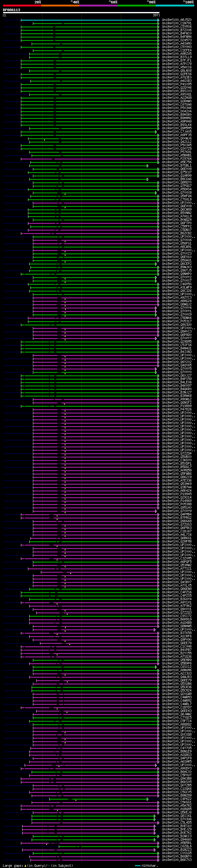Select hit UniRef100_C6ZQL6
The width and height of the screenshot is (197, 868).
[x=177, y=846]
